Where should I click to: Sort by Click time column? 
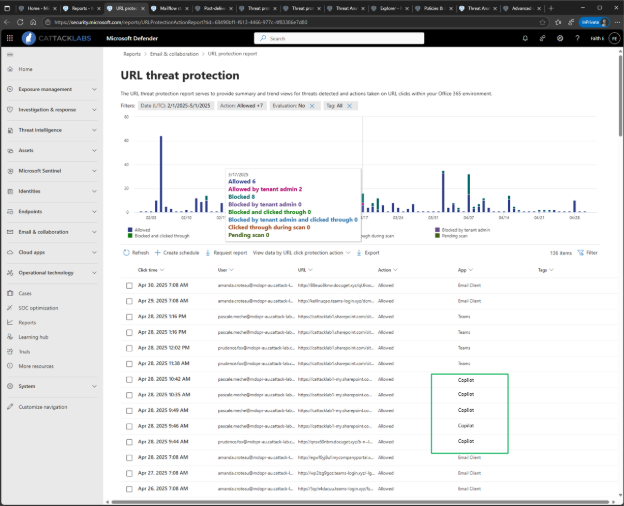pyautogui.click(x=151, y=270)
